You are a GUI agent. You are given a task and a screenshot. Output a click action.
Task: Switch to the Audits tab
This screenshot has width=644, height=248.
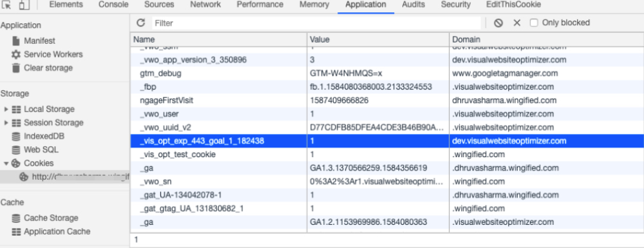413,5
